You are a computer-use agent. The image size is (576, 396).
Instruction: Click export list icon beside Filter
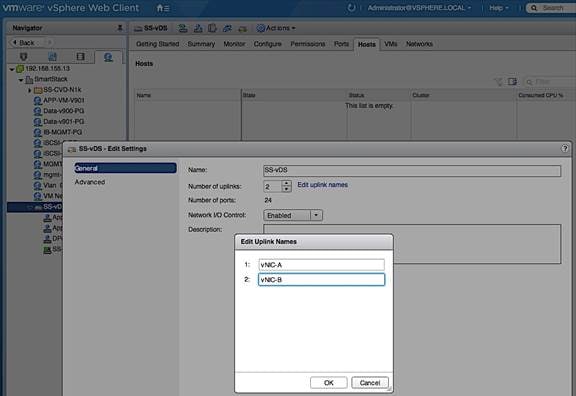pos(512,82)
